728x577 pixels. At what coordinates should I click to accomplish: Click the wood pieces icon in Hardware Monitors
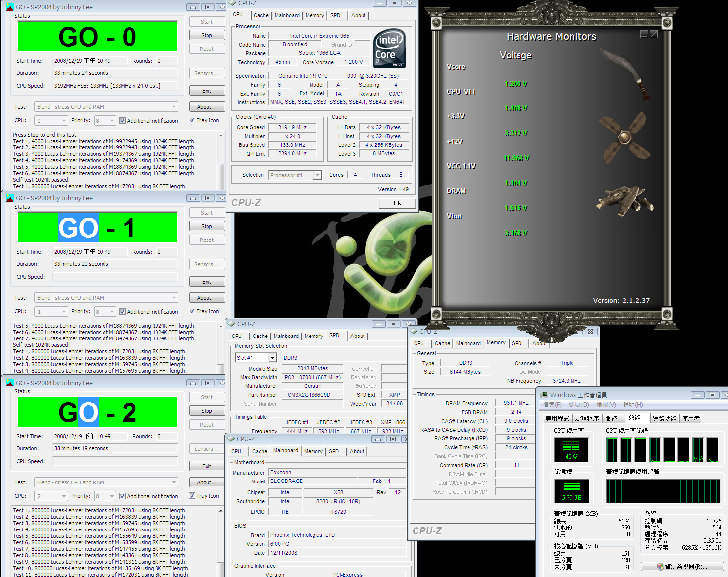pyautogui.click(x=626, y=200)
